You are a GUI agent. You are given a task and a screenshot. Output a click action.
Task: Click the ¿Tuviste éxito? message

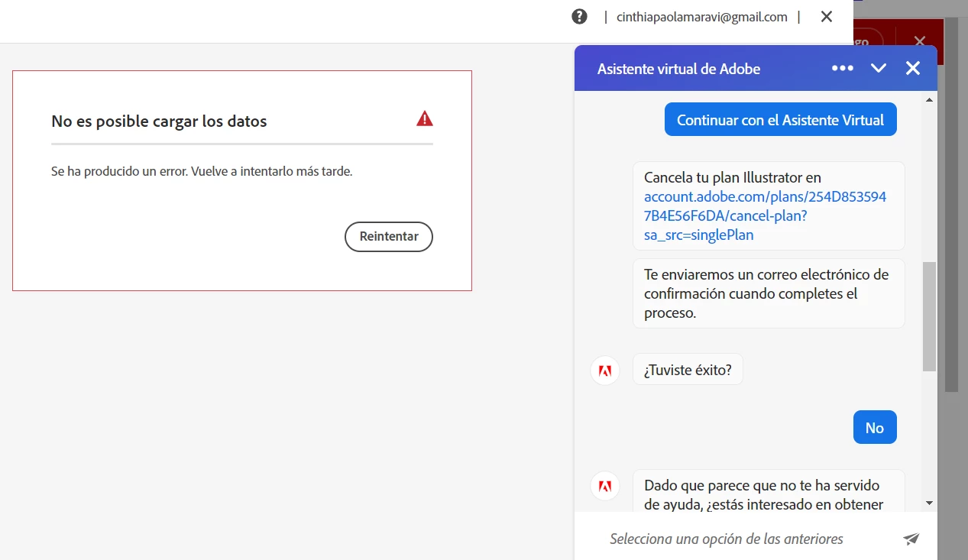688,371
